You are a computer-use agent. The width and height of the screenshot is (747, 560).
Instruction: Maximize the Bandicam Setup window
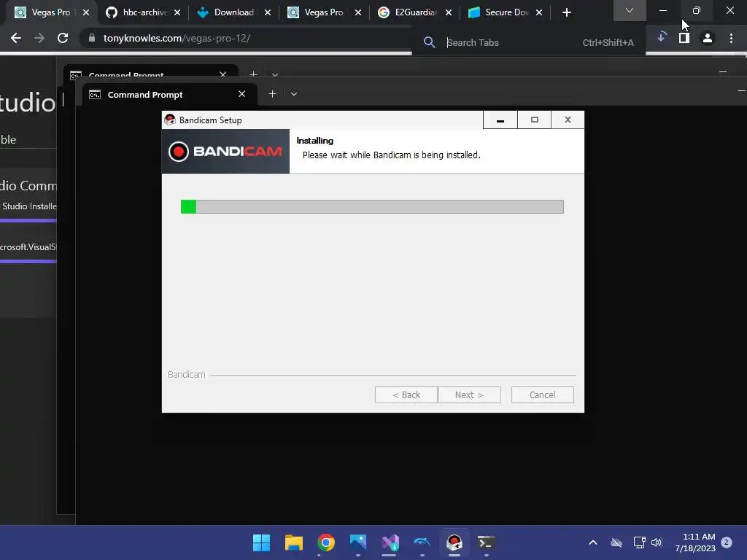point(535,120)
